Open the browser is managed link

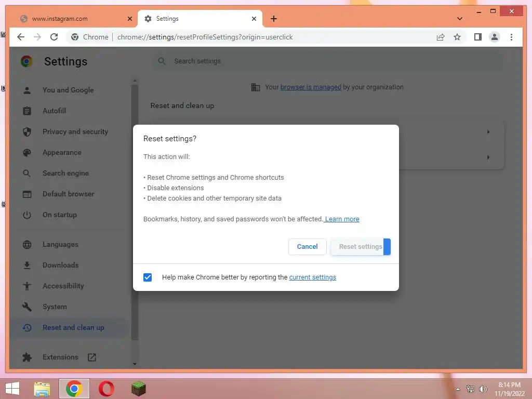point(311,87)
